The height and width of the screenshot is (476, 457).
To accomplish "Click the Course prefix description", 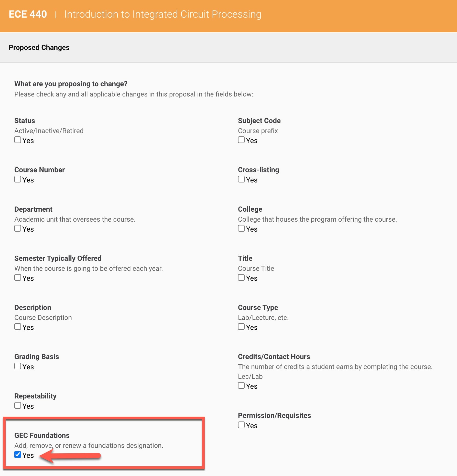I will coord(258,131).
